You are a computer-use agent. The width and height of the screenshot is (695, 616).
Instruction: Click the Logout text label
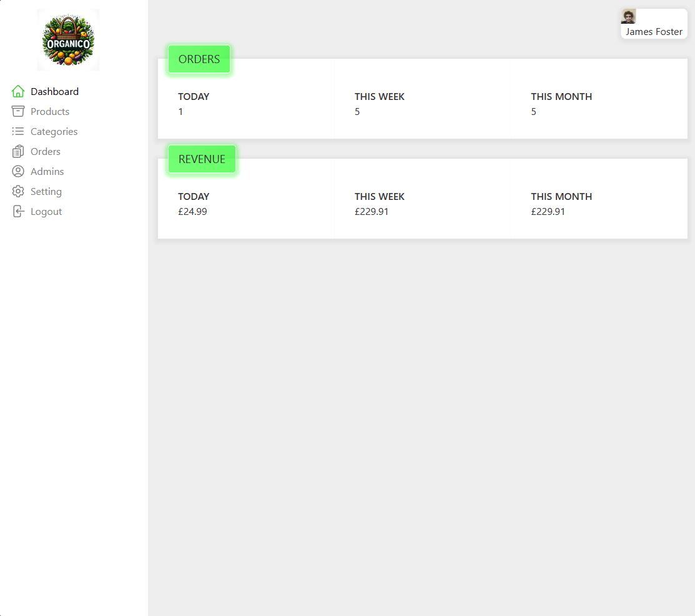[x=46, y=211]
